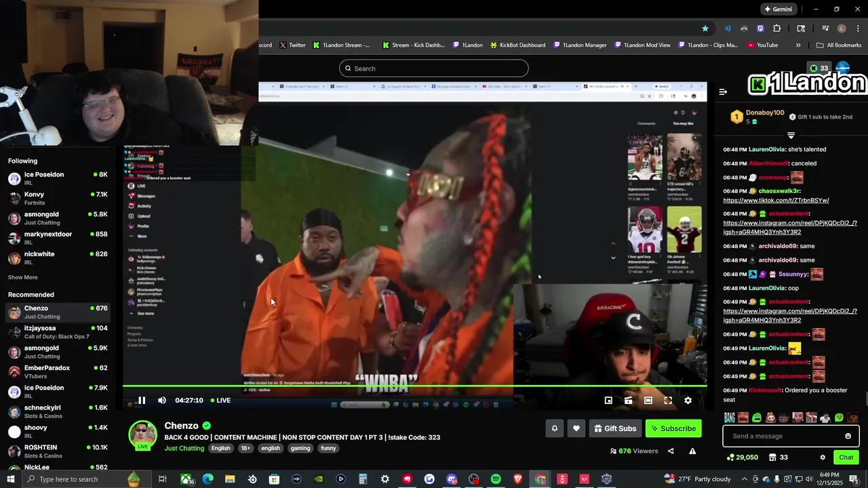This screenshot has height=488, width=868.
Task: Open the Chrome profile avatar
Action: (842, 28)
